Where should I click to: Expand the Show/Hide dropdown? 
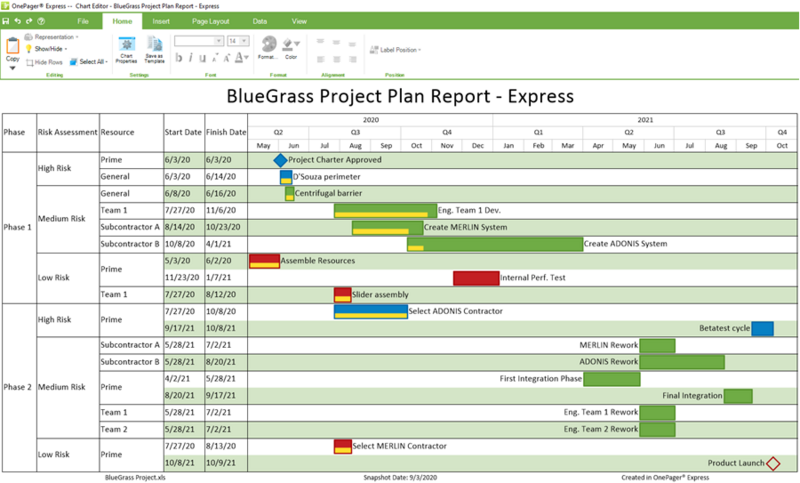tap(66, 49)
